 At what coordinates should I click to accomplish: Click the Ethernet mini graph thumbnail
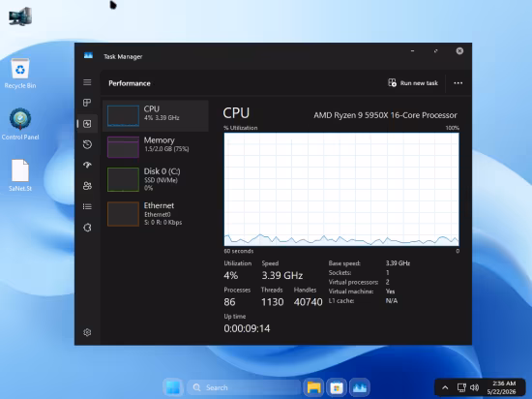(x=123, y=214)
